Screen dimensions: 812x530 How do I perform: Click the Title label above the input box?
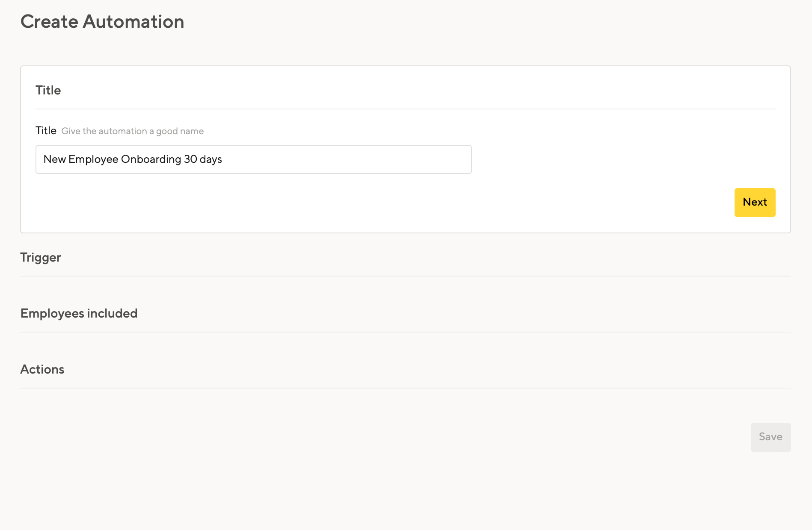46,130
